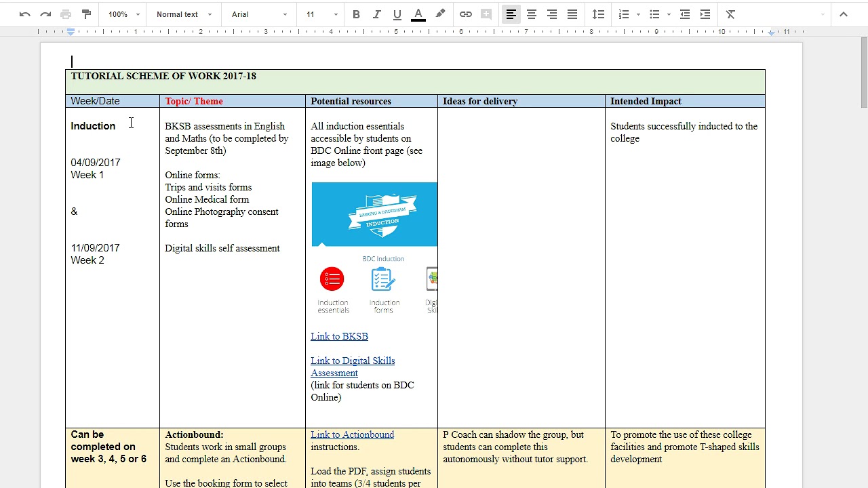Click the Insert link icon
868x488 pixels.
[466, 14]
